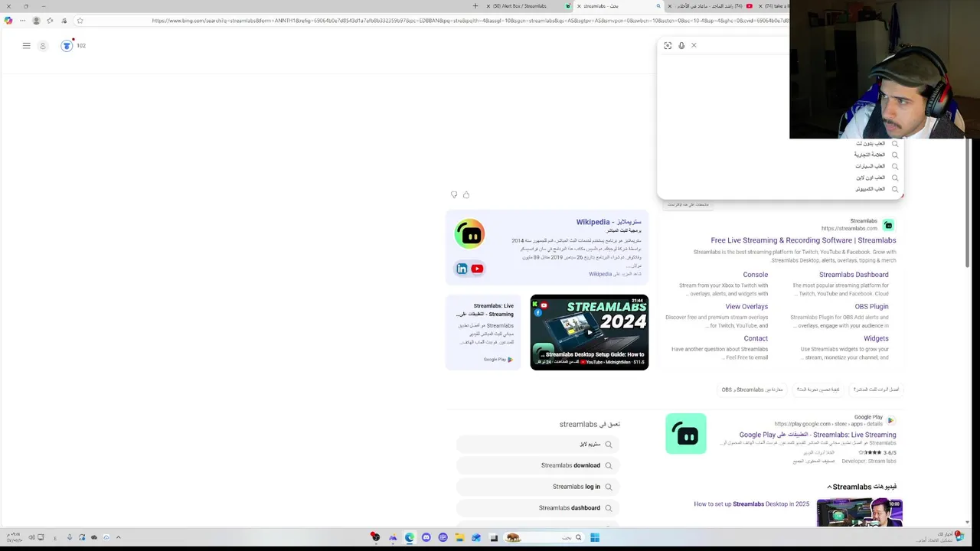The height and width of the screenshot is (551, 980).
Task: Open a new browser tab
Action: point(475,6)
